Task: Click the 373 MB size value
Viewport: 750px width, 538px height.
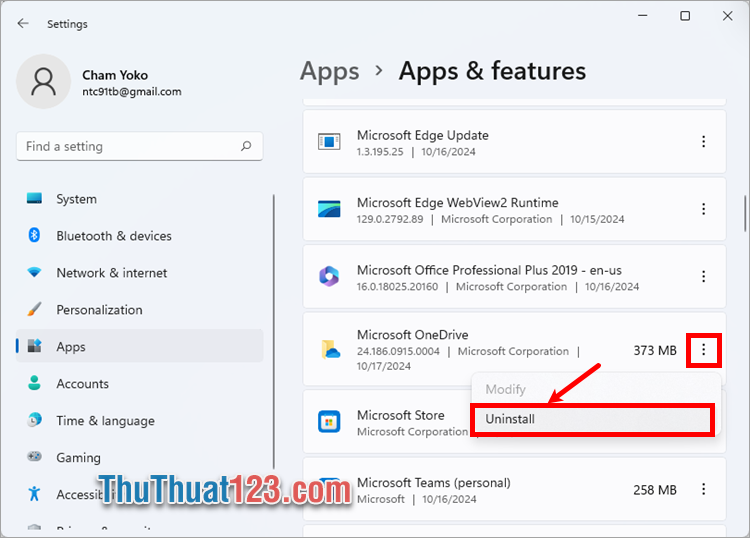Action: click(x=655, y=351)
